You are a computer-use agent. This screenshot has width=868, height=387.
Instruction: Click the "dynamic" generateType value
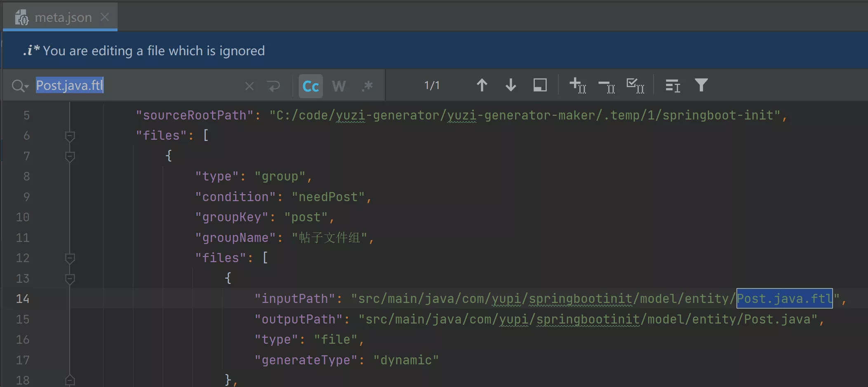[406, 360]
